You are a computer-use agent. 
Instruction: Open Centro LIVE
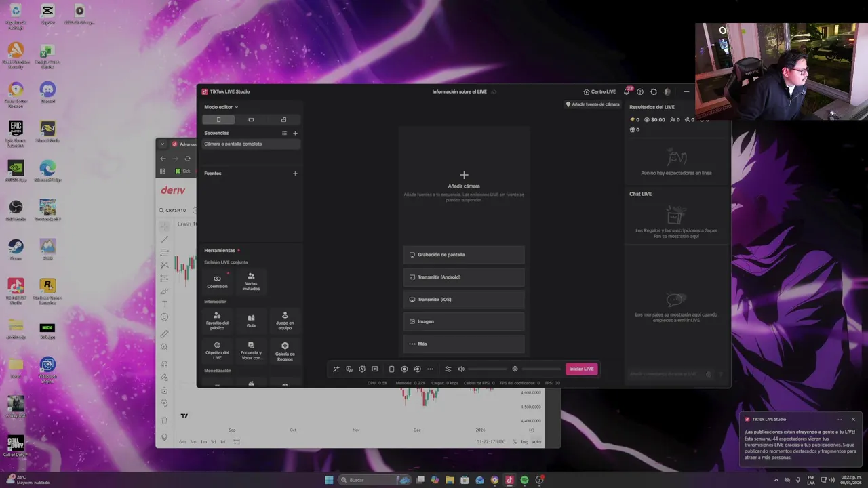coord(599,91)
